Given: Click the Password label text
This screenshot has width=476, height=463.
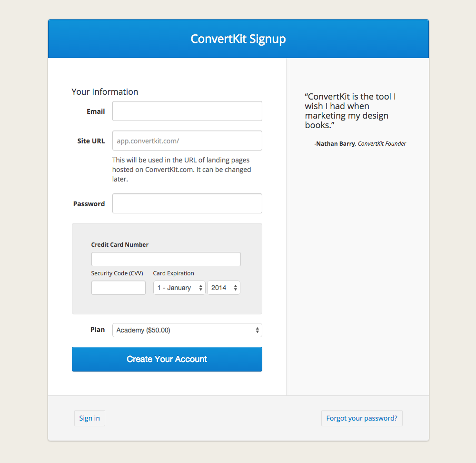Looking at the screenshot, I should pos(89,204).
